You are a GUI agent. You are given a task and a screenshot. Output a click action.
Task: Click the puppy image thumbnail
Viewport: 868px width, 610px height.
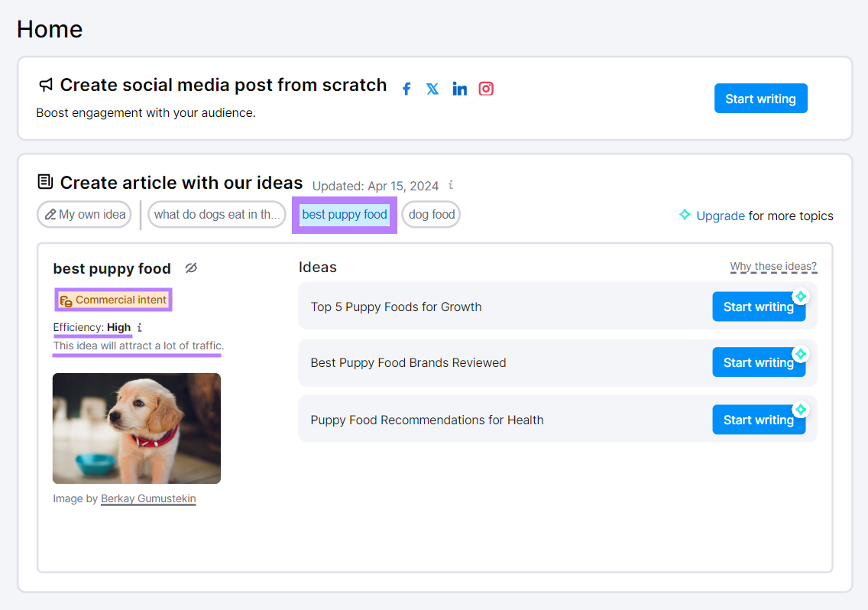click(x=137, y=428)
